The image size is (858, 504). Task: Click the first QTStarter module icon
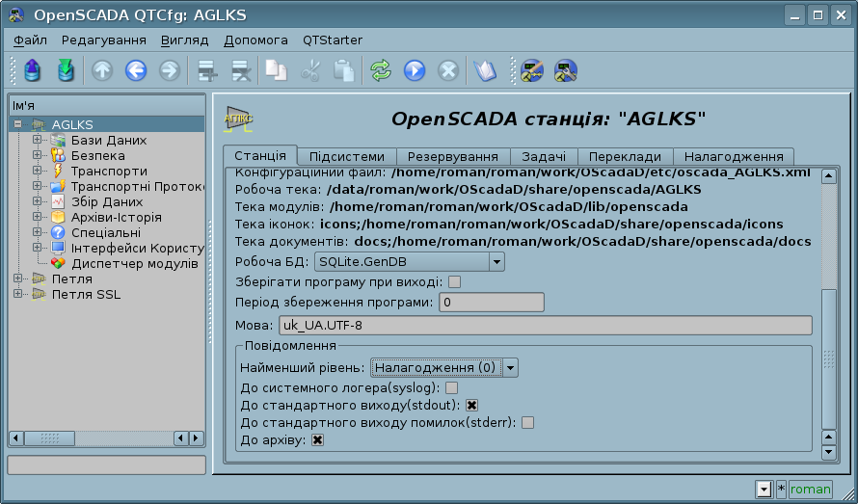click(x=532, y=70)
